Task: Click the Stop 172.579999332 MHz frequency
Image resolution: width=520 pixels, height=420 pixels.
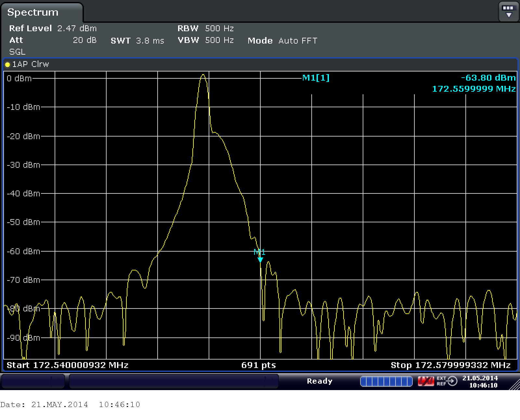Action: [450, 365]
